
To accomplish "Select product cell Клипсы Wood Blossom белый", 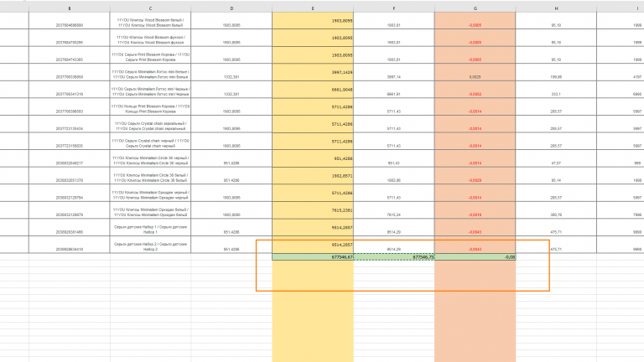I will 150,20.
